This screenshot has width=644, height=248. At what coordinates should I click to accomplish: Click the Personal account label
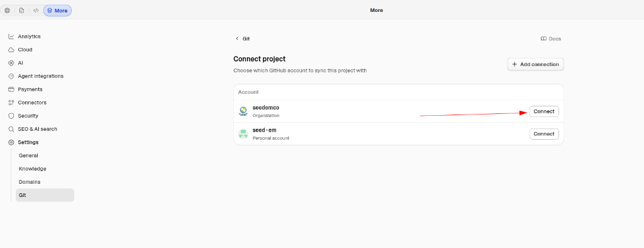coord(270,138)
